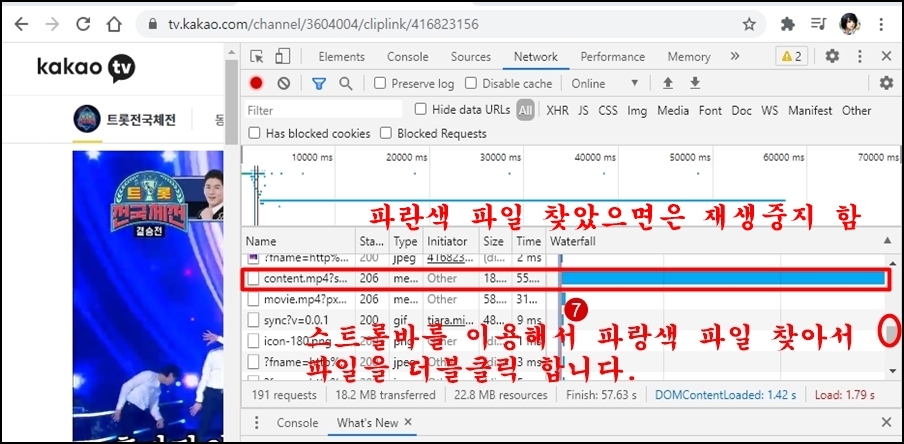Filter requests by All
This screenshot has height=444, width=904.
coord(525,110)
